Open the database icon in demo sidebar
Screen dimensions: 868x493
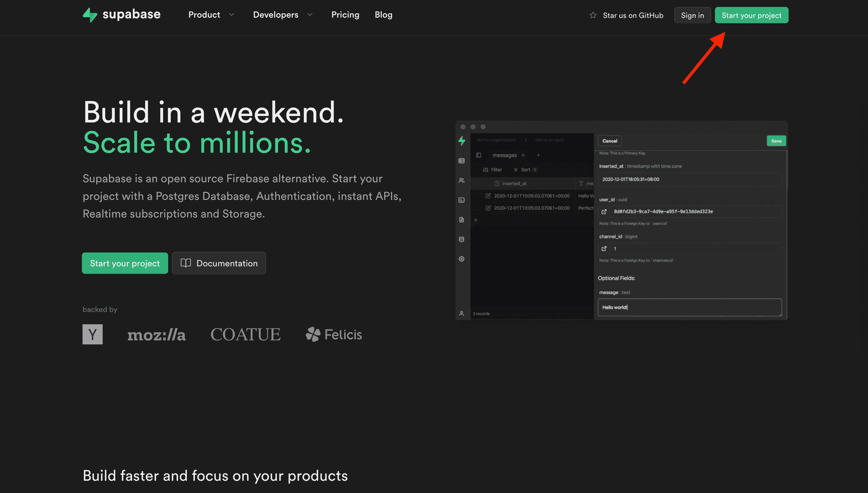(x=462, y=239)
